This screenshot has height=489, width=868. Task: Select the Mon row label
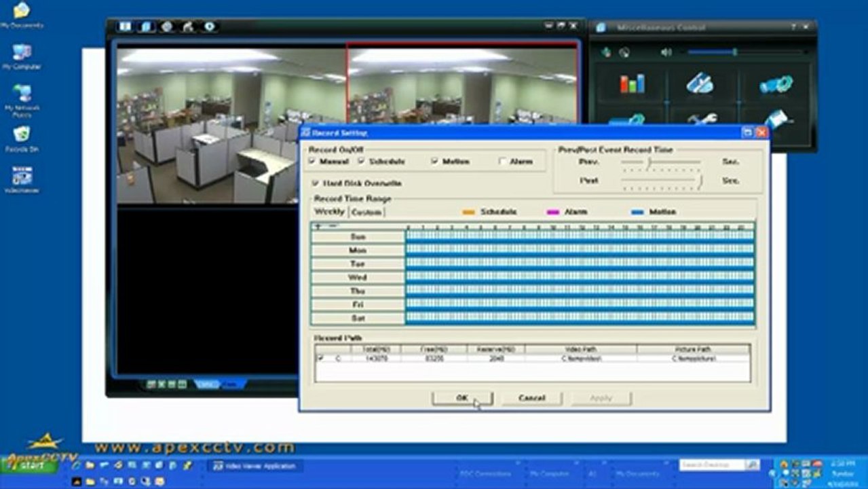click(x=358, y=250)
